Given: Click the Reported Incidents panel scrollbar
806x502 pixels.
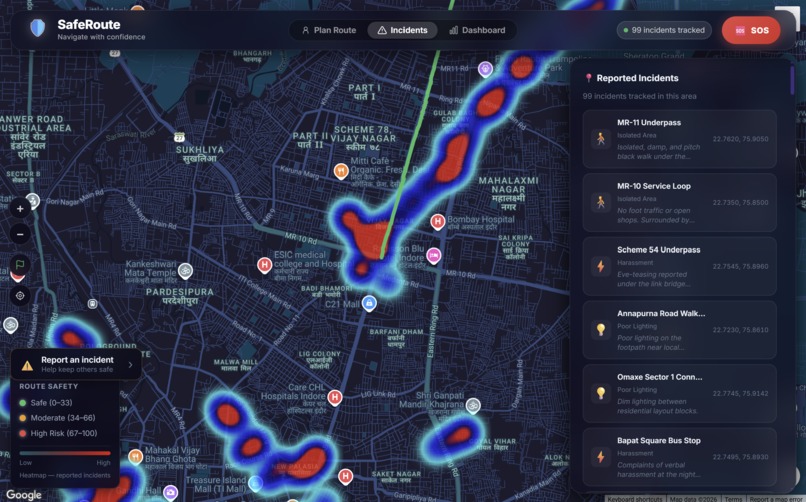Looking at the screenshot, I should click(x=792, y=79).
